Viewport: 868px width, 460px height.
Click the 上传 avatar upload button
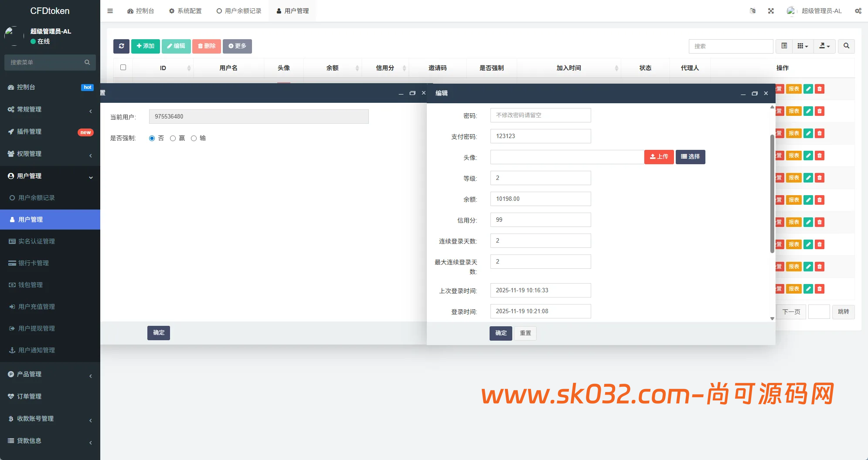(x=659, y=157)
